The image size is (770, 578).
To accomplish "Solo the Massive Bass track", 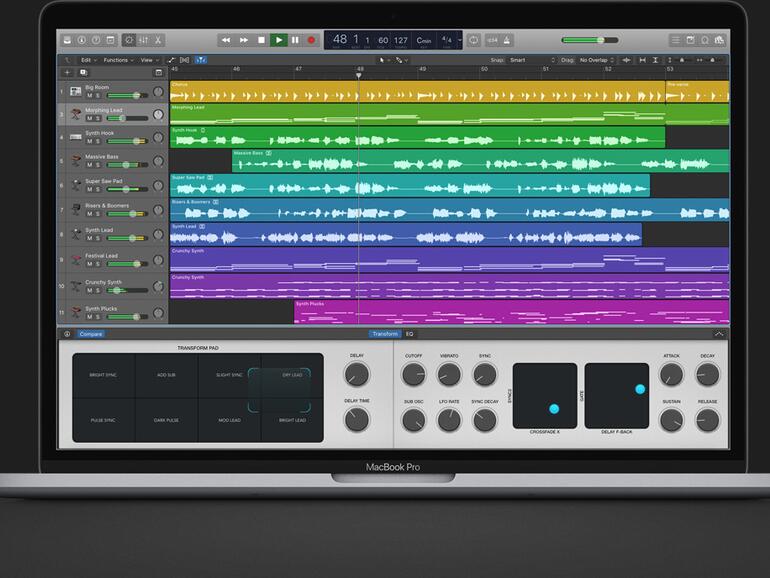I will [x=98, y=165].
